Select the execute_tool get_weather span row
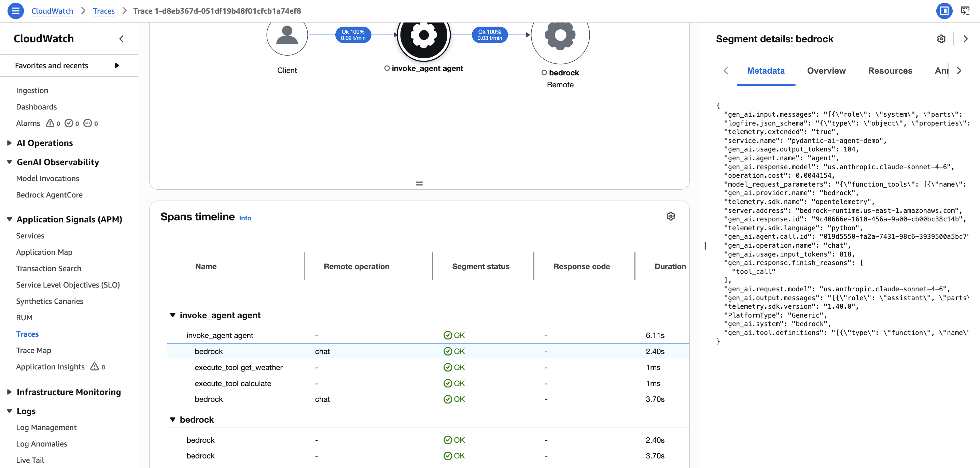 [239, 367]
